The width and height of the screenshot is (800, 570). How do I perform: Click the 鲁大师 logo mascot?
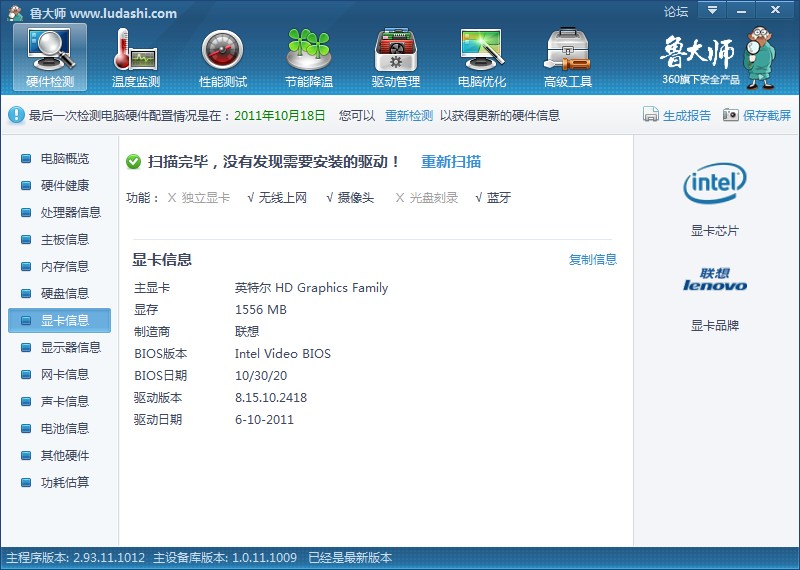760,58
